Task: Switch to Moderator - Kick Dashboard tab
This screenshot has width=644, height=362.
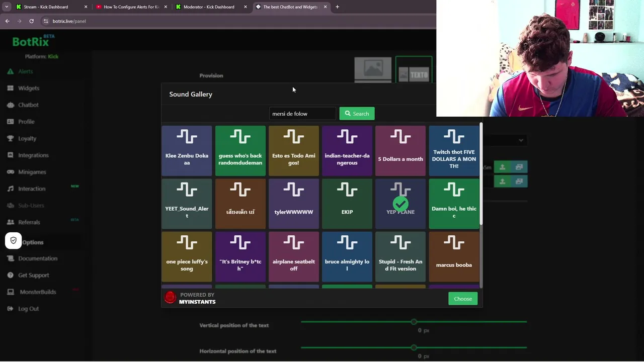Action: (211, 7)
